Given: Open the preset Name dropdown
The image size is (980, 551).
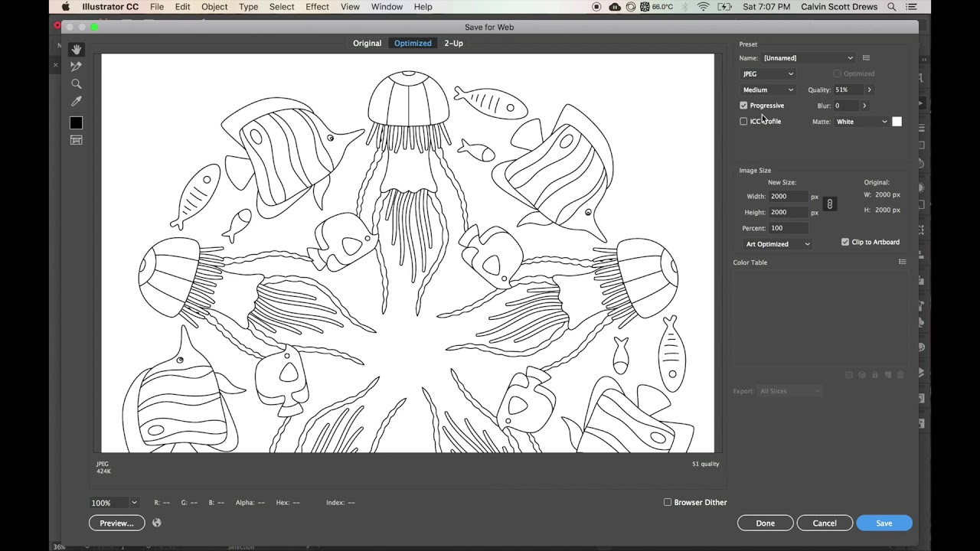Looking at the screenshot, I should pyautogui.click(x=808, y=58).
